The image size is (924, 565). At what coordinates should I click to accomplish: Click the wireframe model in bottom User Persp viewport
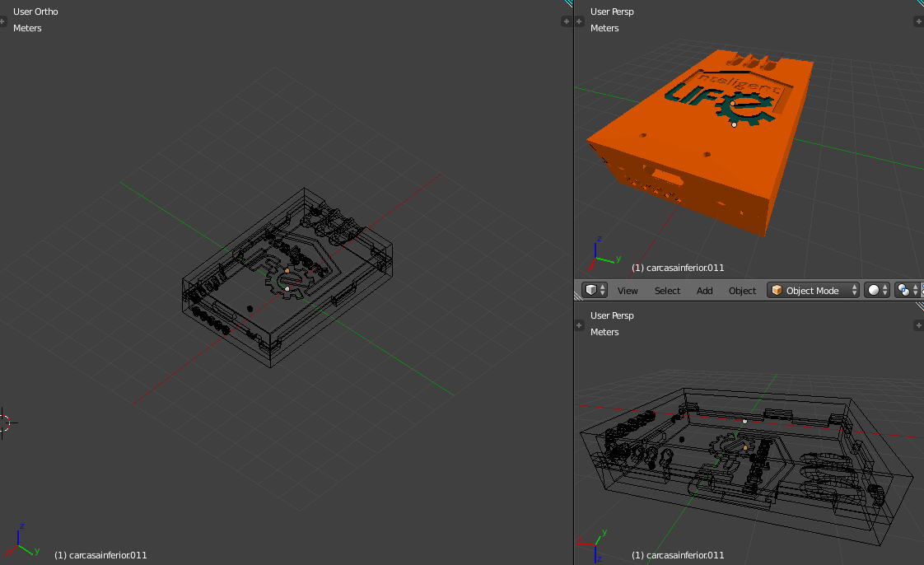click(x=747, y=465)
